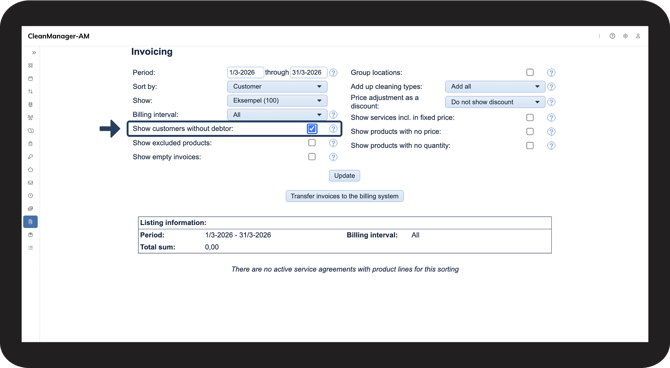670x368 pixels.
Task: Open the Sort by dropdown set to Customer
Action: pos(277,86)
